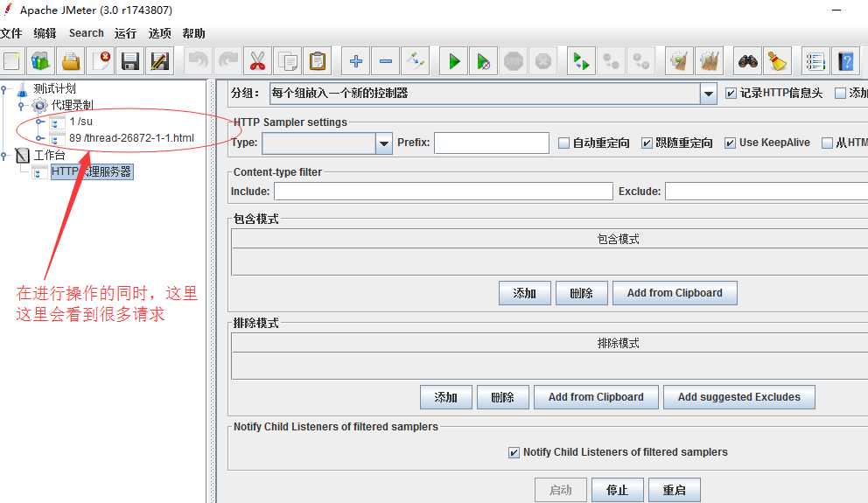Expand all nodes with plus icon

point(356,61)
